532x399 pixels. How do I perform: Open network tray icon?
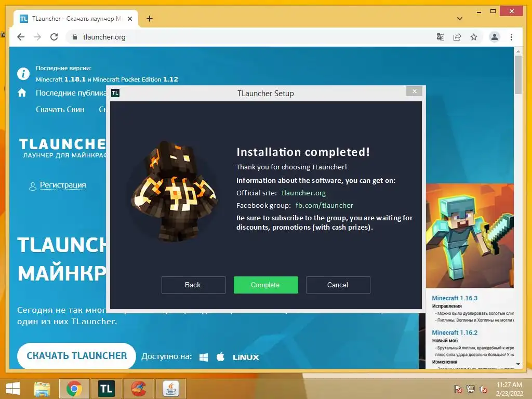pos(470,389)
